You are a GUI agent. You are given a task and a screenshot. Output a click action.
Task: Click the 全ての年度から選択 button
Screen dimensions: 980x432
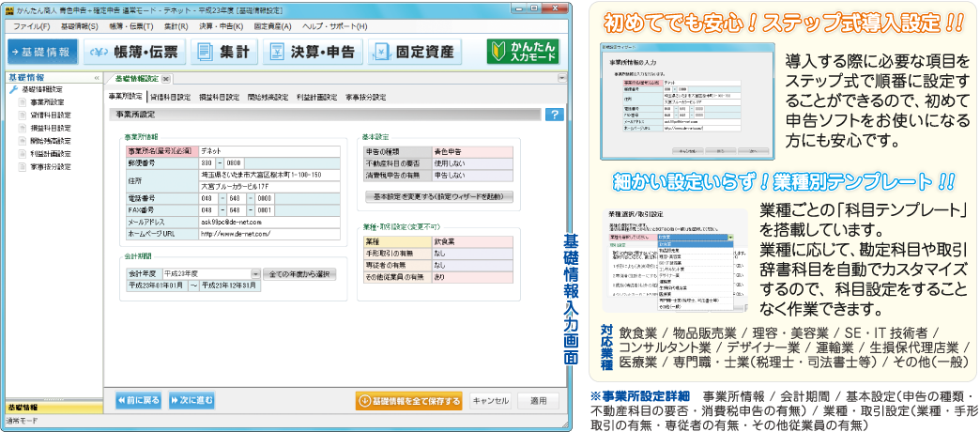299,274
